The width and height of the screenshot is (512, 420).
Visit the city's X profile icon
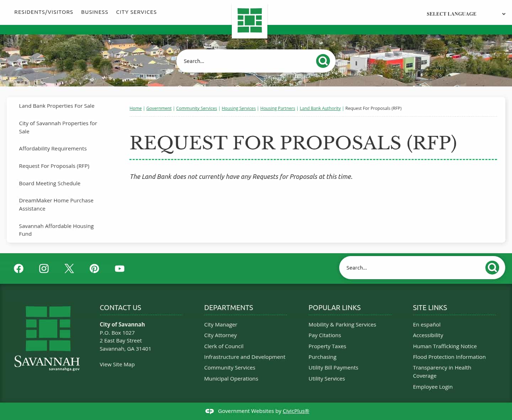(69, 269)
